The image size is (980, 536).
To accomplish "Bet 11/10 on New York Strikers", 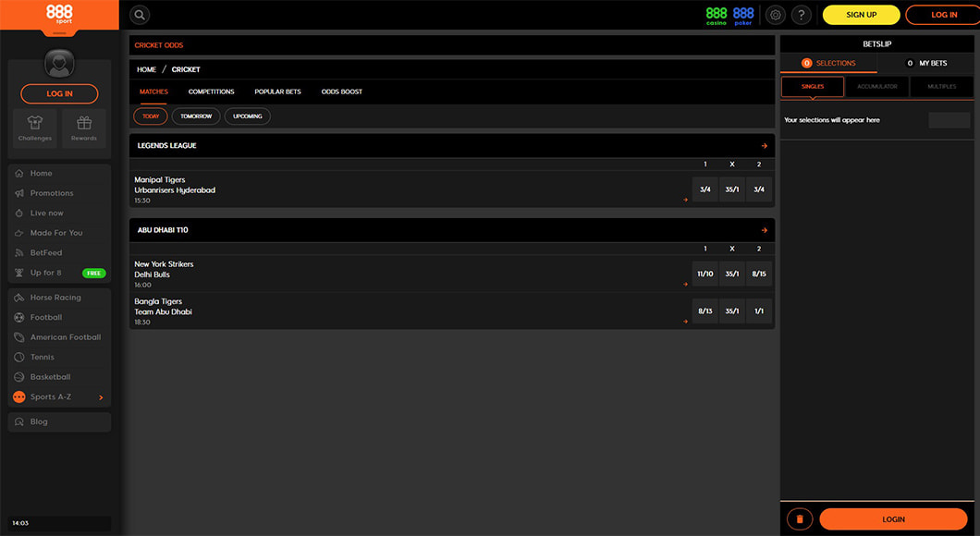I will pos(705,274).
